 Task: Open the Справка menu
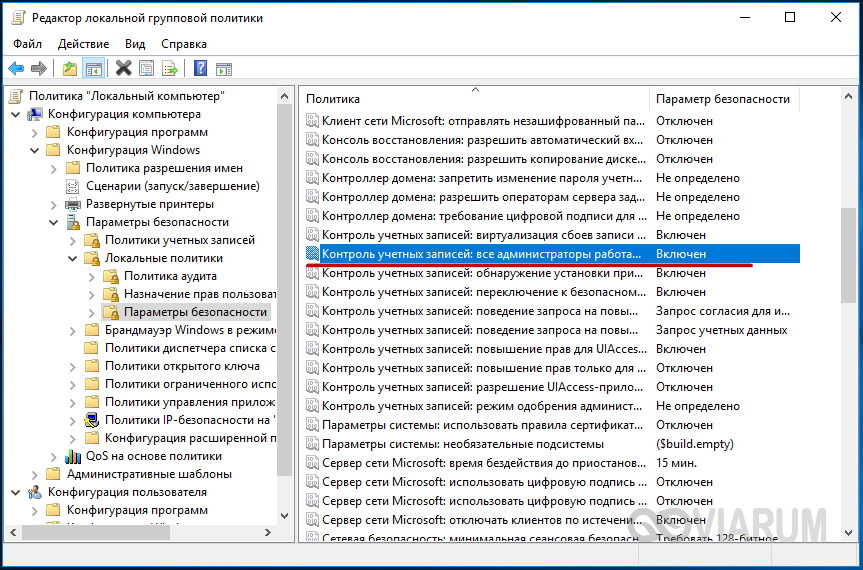pyautogui.click(x=184, y=44)
